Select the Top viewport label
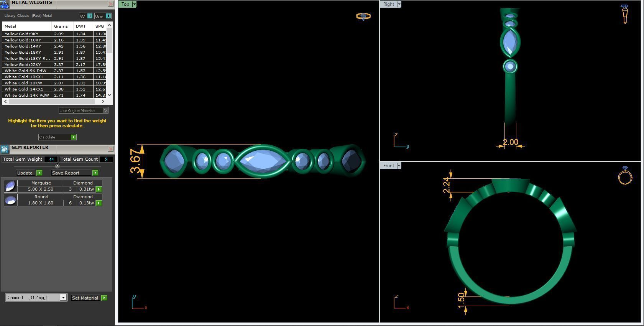The image size is (644, 326). 125,4
